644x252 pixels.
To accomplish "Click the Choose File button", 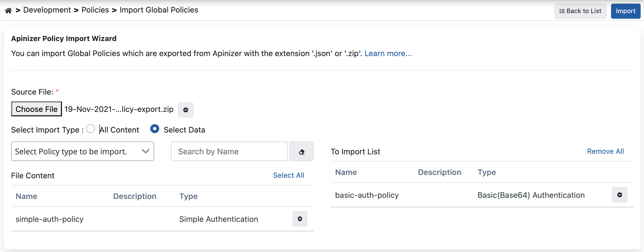I will (x=37, y=109).
